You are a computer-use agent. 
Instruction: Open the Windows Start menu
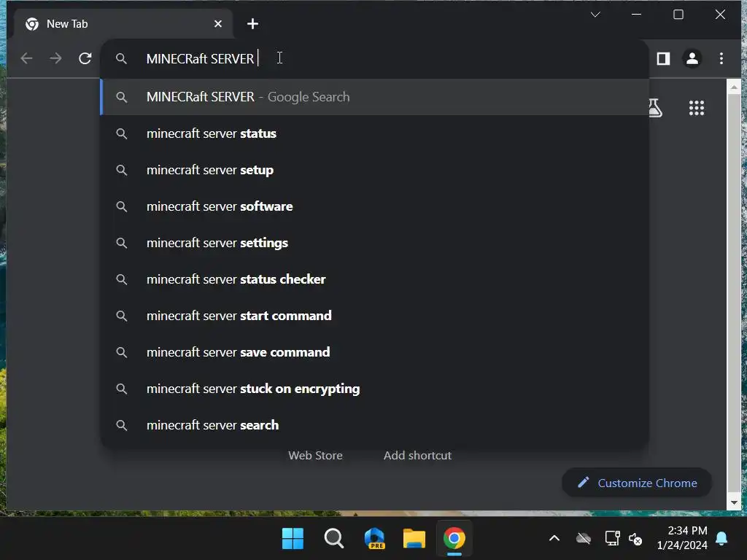pos(293,539)
